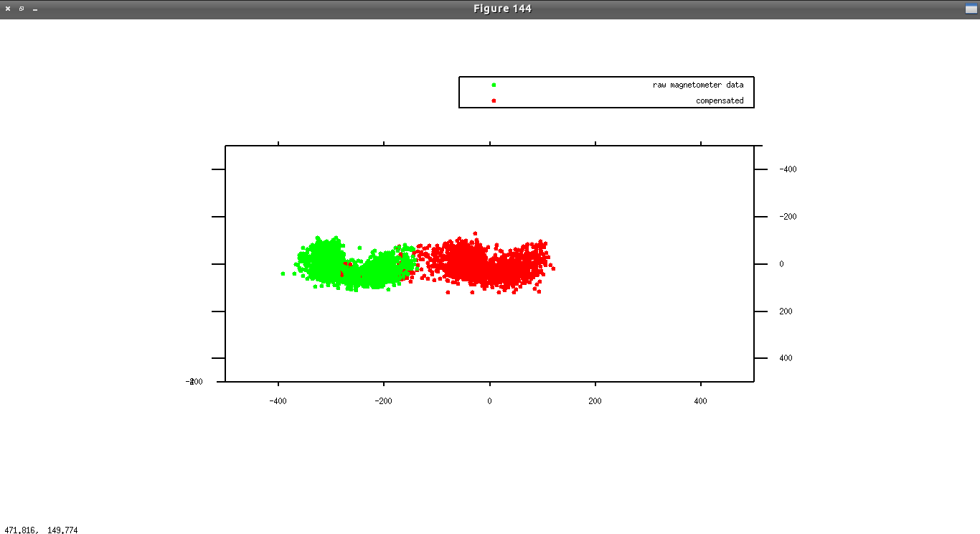Click the bottom x-axis tick label 0
This screenshot has height=534, width=980.
pyautogui.click(x=489, y=401)
